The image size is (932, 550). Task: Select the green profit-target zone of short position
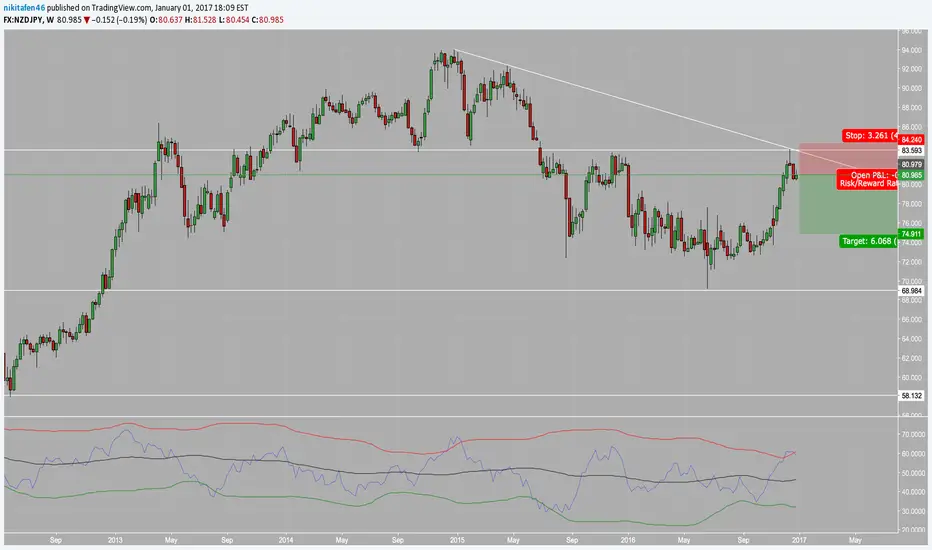point(848,204)
